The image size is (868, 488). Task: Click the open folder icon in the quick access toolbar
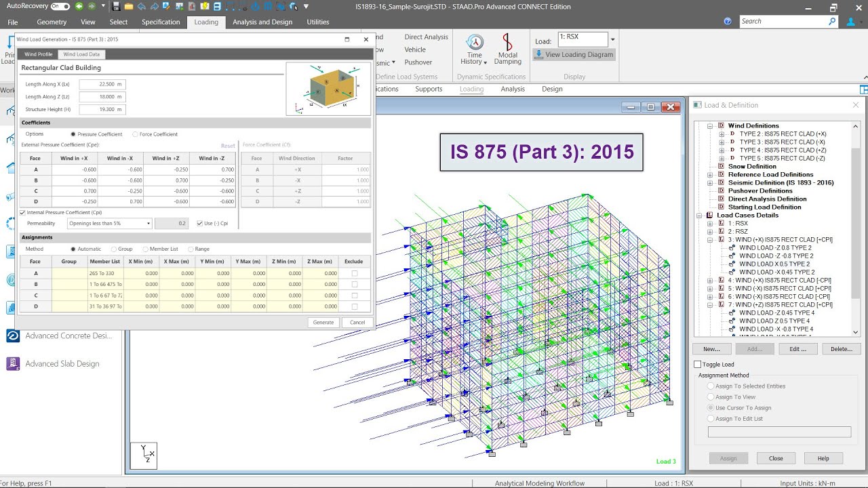129,7
